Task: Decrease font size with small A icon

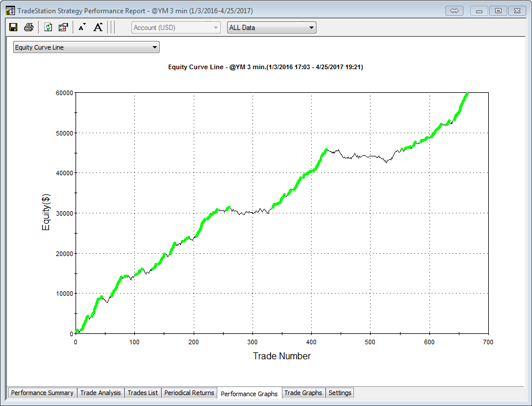Action: pyautogui.click(x=82, y=27)
